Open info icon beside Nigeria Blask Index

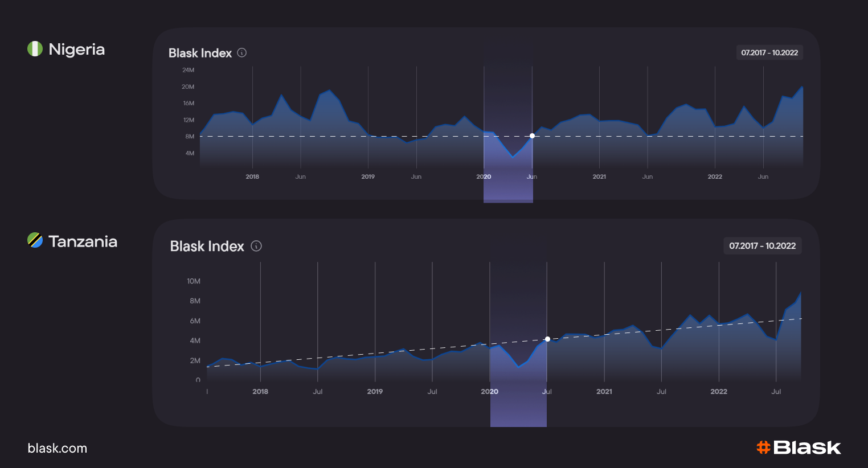241,53
